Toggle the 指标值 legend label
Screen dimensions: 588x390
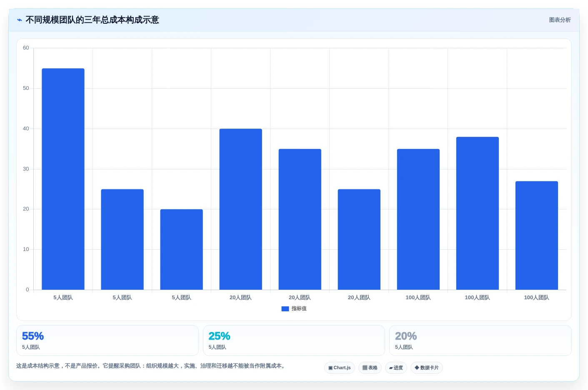(299, 309)
